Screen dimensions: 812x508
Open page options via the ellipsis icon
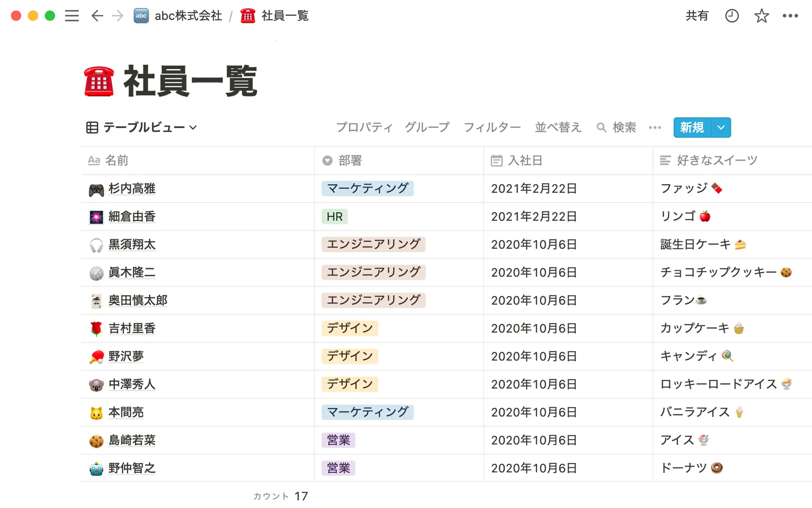790,16
